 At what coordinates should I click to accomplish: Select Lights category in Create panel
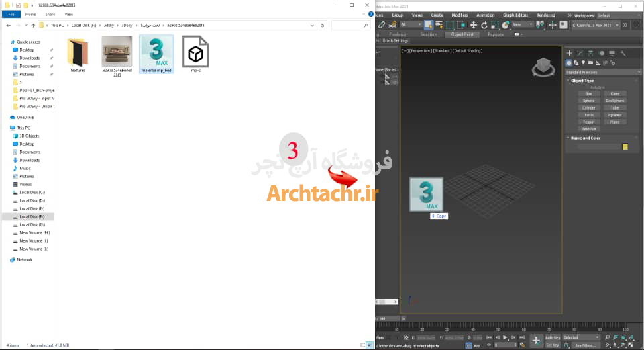pyautogui.click(x=583, y=63)
